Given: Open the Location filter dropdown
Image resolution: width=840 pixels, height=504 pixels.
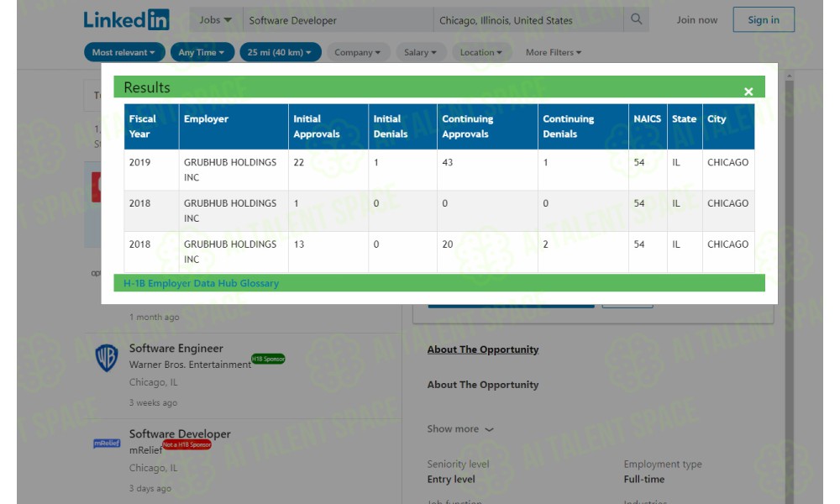Looking at the screenshot, I should [x=481, y=52].
